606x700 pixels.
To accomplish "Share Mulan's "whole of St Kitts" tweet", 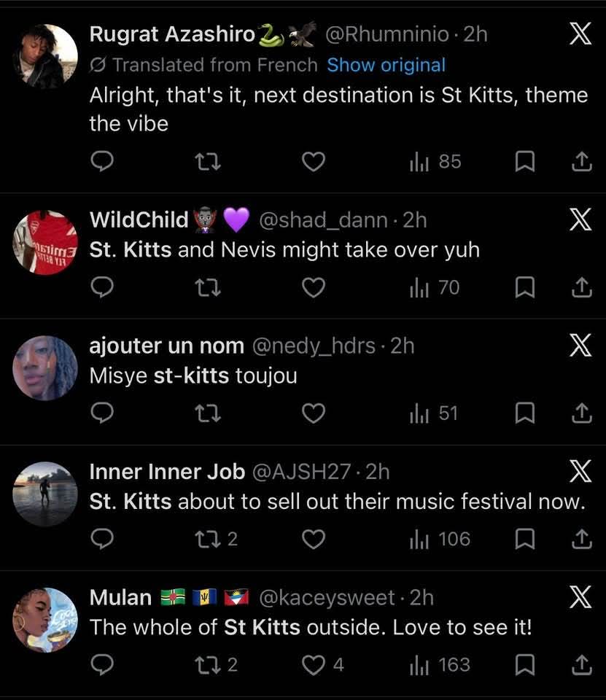I will pos(581,665).
